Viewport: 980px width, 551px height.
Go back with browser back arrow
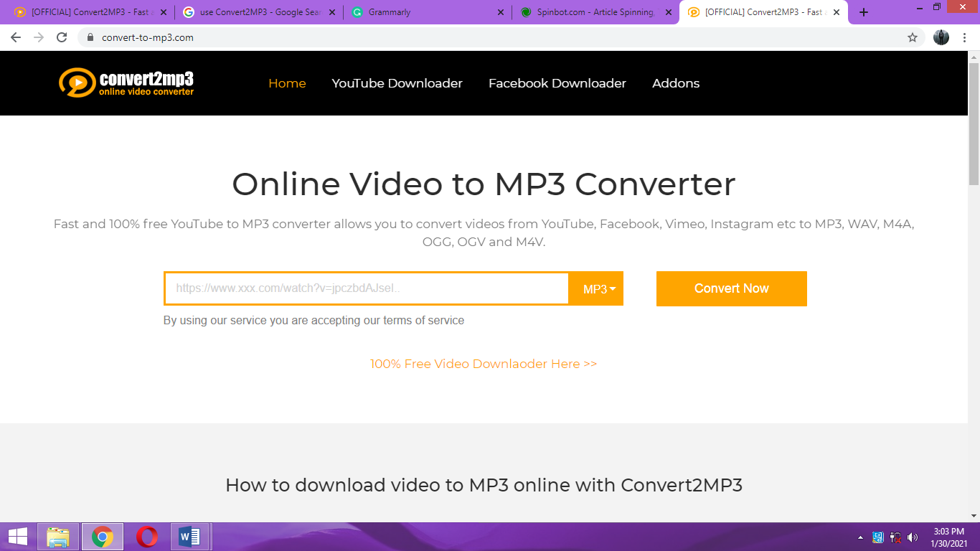16,37
